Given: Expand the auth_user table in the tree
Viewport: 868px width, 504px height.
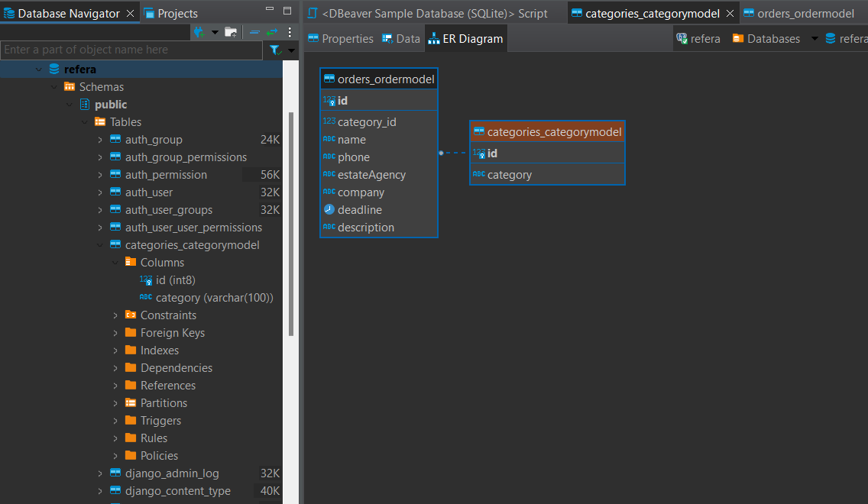Looking at the screenshot, I should tap(99, 192).
